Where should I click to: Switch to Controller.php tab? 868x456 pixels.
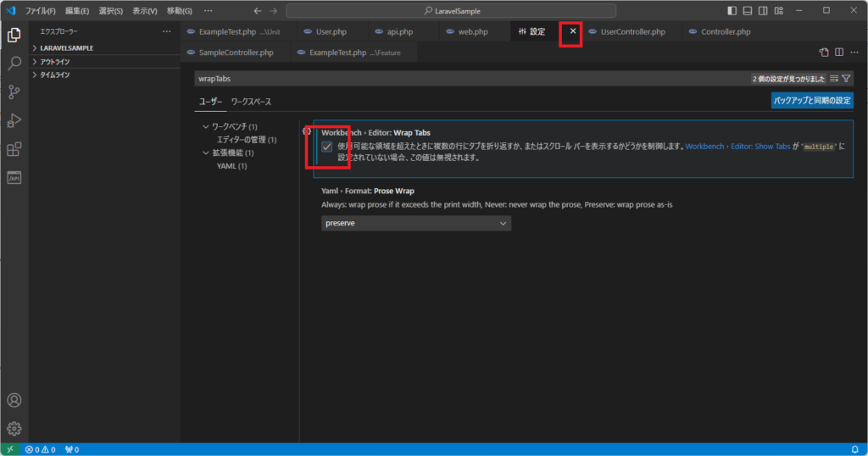coord(726,31)
